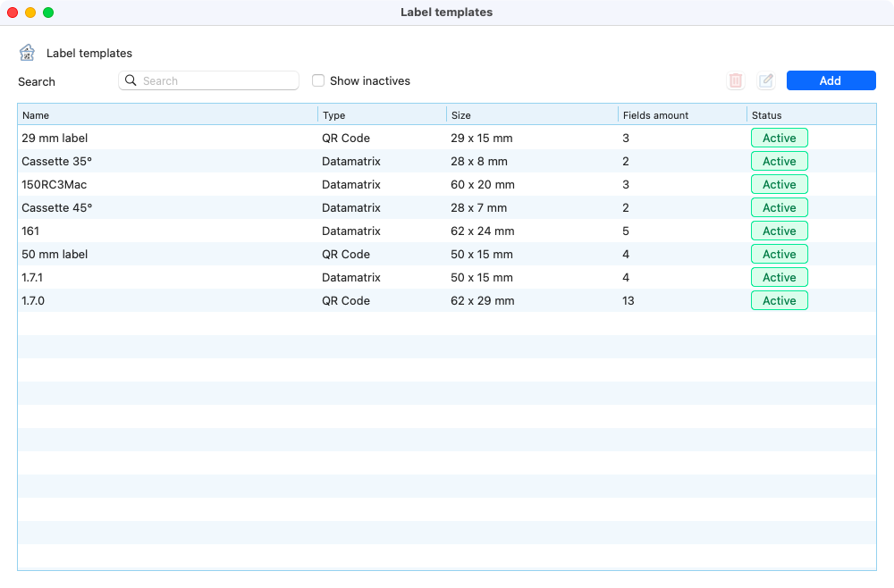
Task: Focus the Search input field
Action: pos(208,80)
